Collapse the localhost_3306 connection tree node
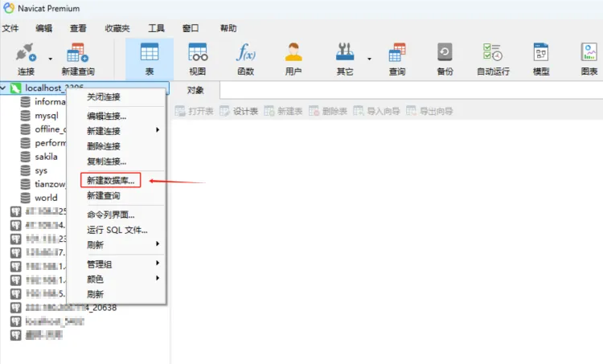This screenshot has height=364, width=603. pos(6,87)
